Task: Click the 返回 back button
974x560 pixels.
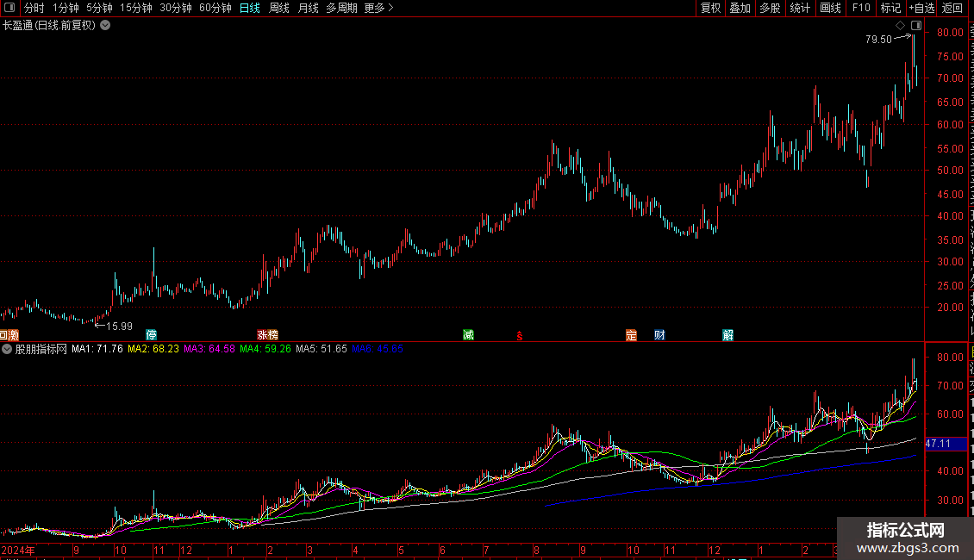Action: [952, 8]
